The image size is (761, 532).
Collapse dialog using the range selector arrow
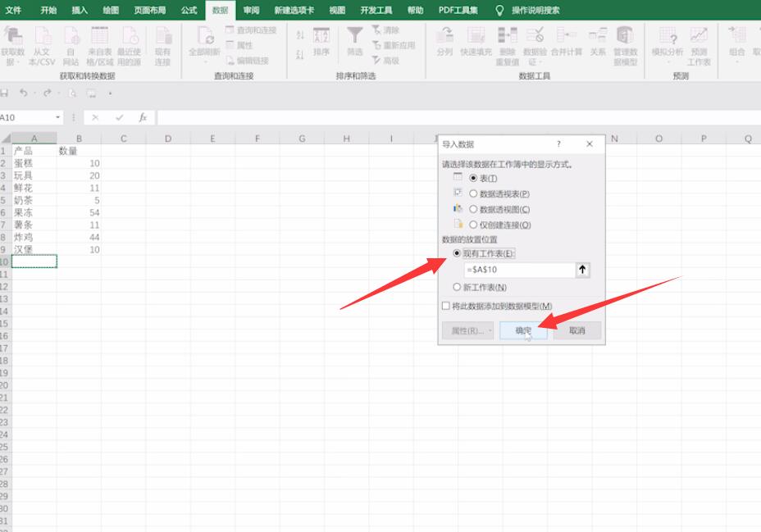(x=582, y=270)
